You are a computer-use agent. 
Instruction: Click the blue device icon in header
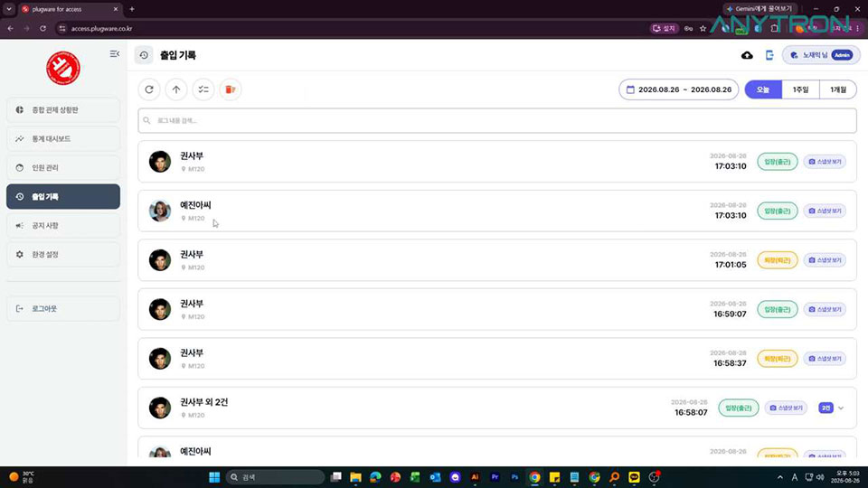click(769, 55)
